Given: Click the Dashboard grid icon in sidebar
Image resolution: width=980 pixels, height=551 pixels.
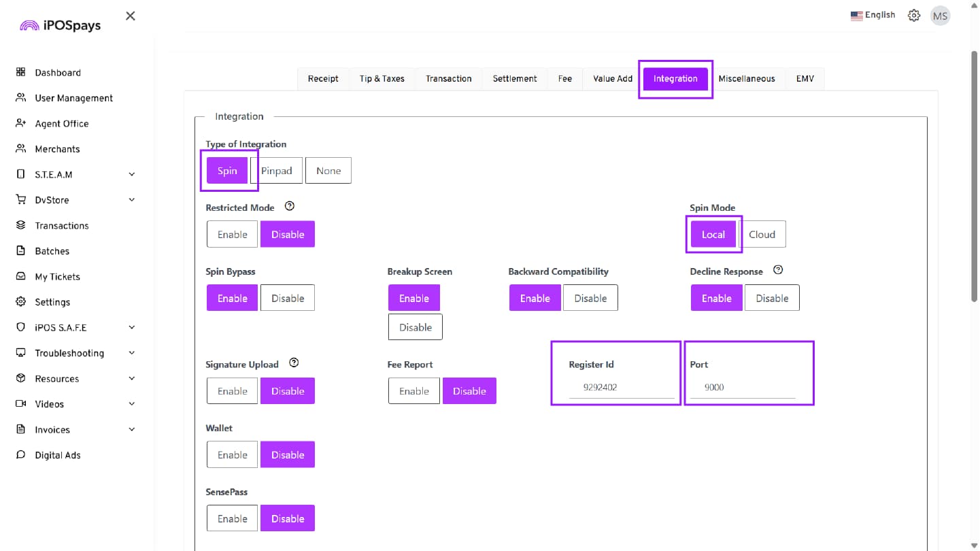Looking at the screenshot, I should click(20, 72).
